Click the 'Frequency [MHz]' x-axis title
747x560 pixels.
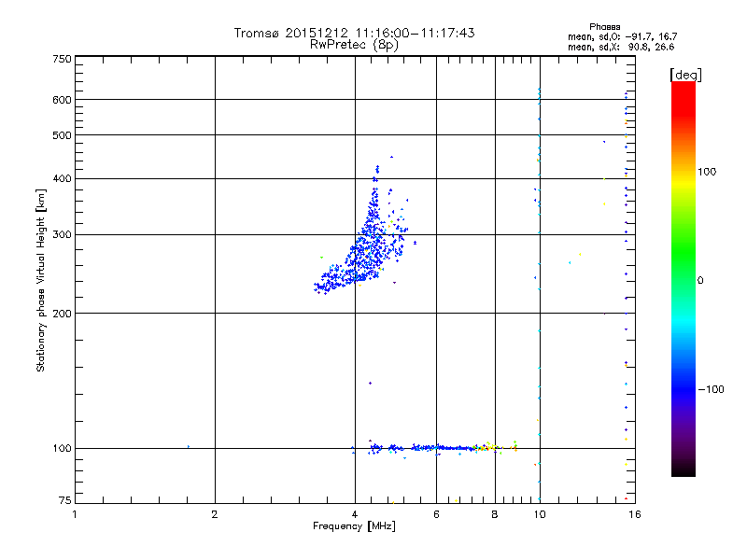[x=354, y=525]
